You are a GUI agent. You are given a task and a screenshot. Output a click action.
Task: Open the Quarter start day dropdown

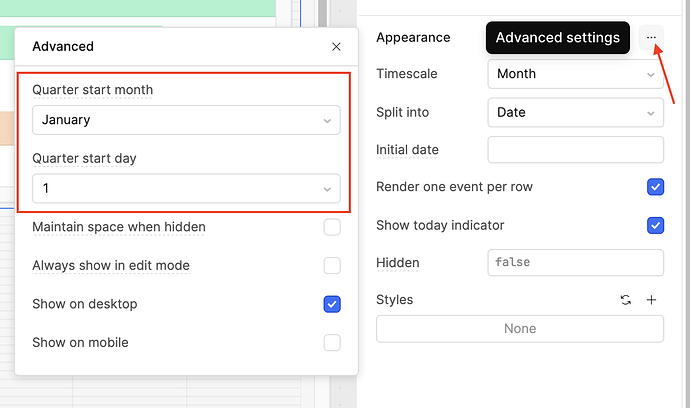pos(186,188)
